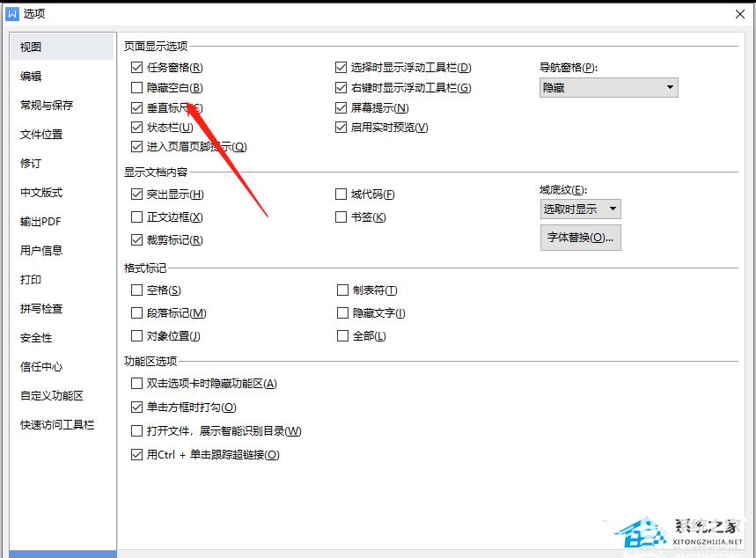This screenshot has height=558, width=756.
Task: Uncheck 启用实时预览(V)
Action: tap(341, 128)
